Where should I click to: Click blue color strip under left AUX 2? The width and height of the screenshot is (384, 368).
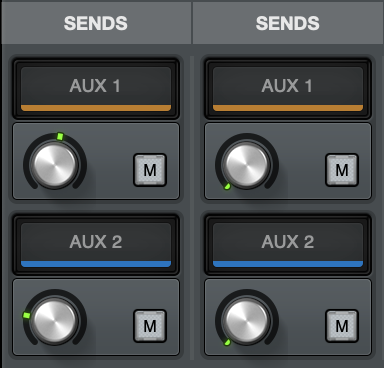pyautogui.click(x=96, y=264)
